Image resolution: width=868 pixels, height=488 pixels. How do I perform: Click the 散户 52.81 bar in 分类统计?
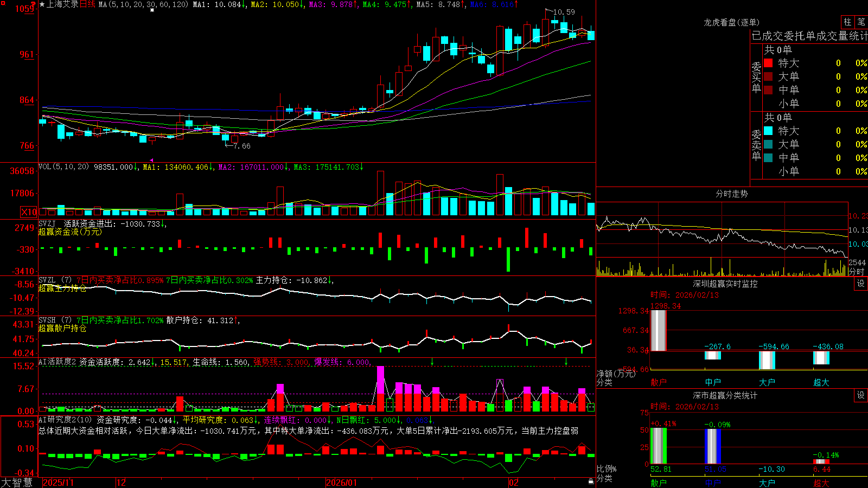click(x=659, y=446)
